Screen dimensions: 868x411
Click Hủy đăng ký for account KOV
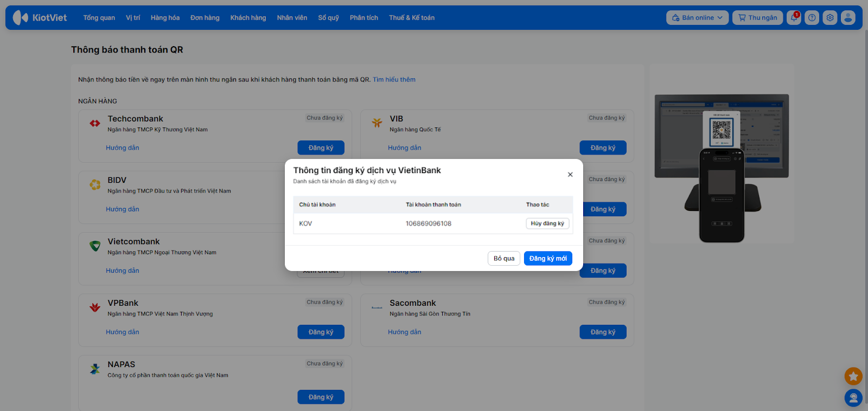[x=547, y=223]
